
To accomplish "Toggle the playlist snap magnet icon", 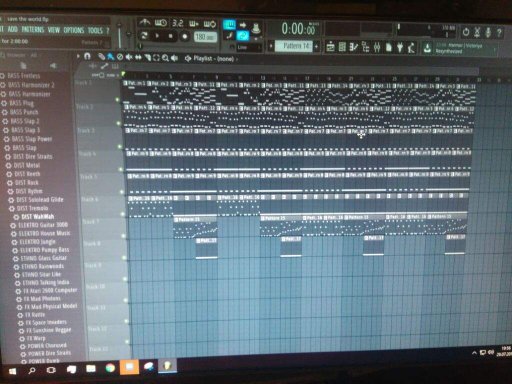I will click(87, 56).
